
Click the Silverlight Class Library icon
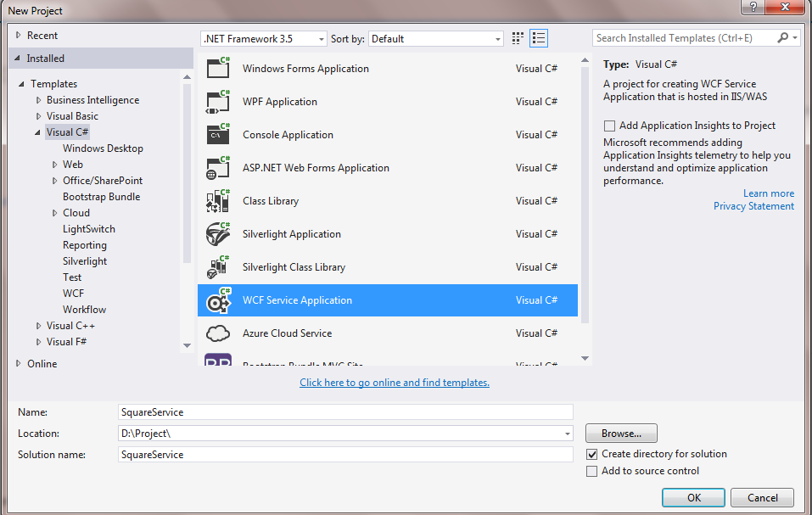click(218, 267)
